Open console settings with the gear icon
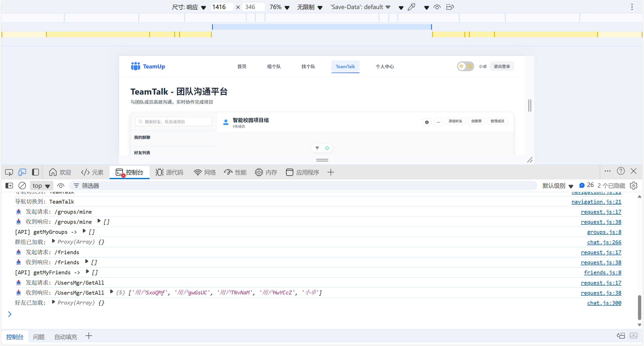This screenshot has width=644, height=346. [634, 185]
